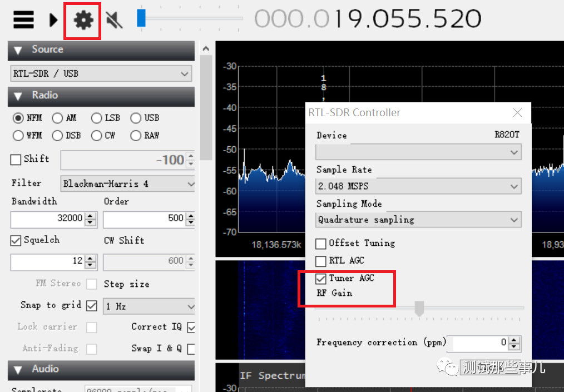Click the audio volume slider handle
Image resolution: width=564 pixels, height=392 pixels.
coord(141,18)
